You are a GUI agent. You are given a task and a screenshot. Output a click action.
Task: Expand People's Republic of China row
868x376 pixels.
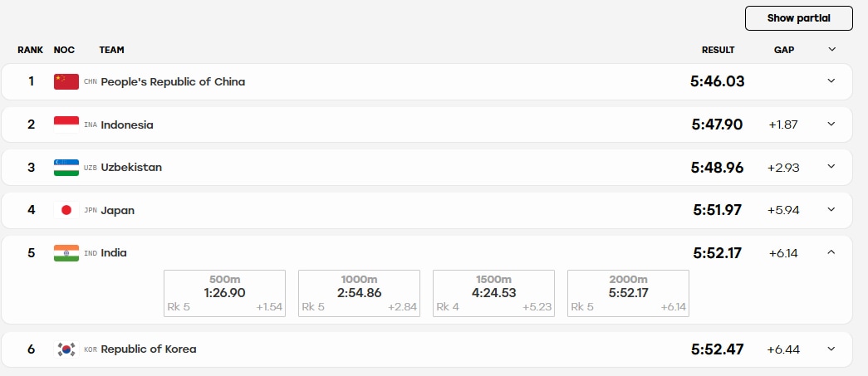coord(831,81)
